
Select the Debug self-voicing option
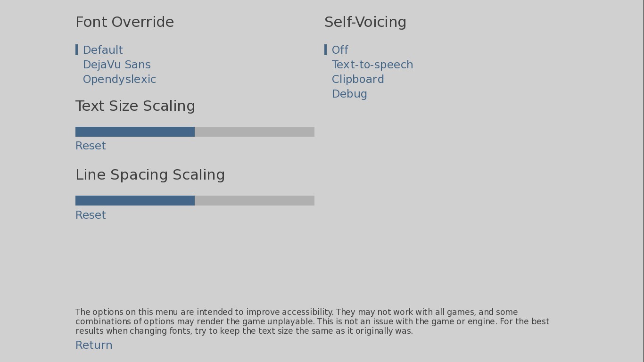[349, 94]
